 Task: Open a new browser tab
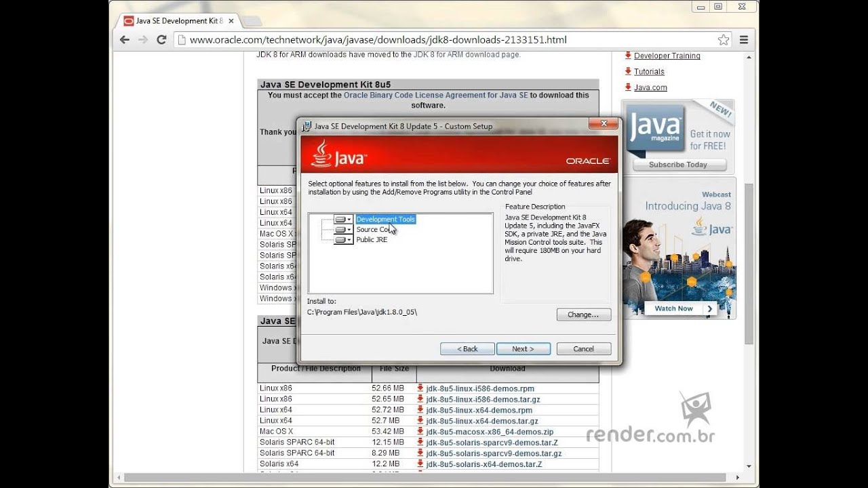coord(252,21)
